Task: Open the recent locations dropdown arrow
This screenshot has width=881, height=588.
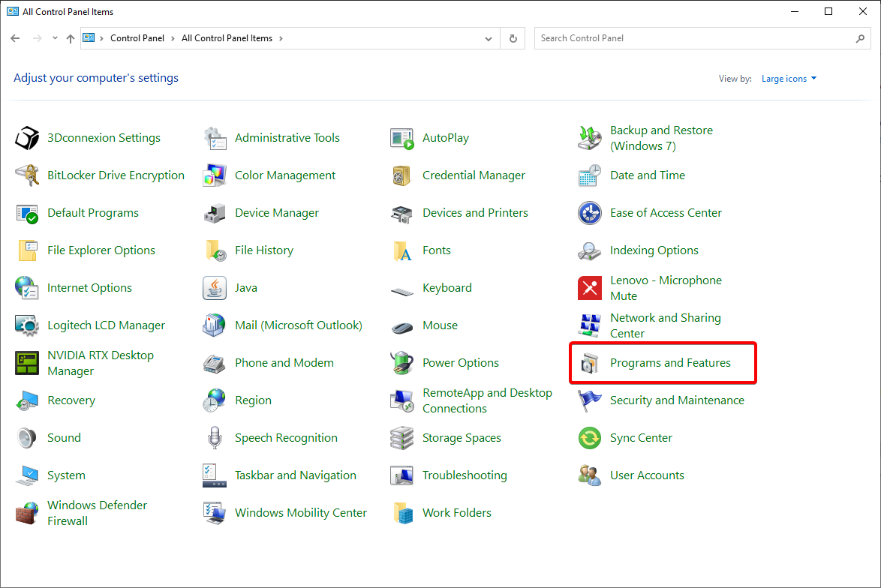Action: tap(55, 38)
